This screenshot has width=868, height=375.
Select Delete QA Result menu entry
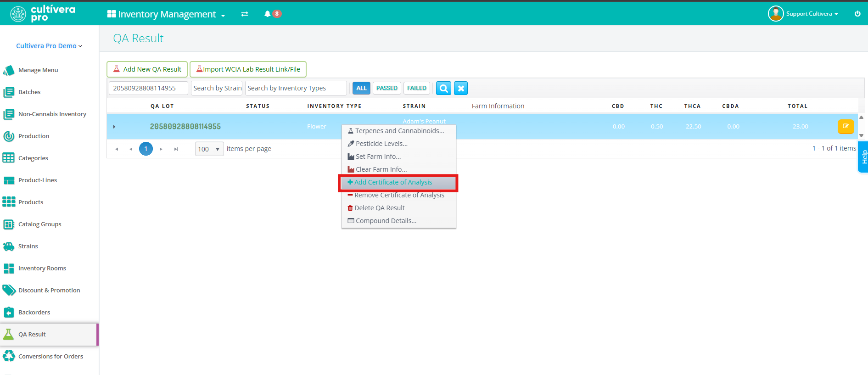[399, 208]
